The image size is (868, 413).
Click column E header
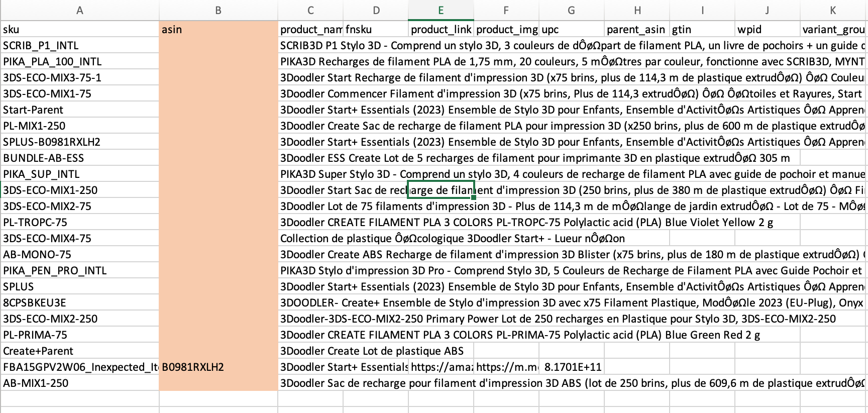pos(441,10)
